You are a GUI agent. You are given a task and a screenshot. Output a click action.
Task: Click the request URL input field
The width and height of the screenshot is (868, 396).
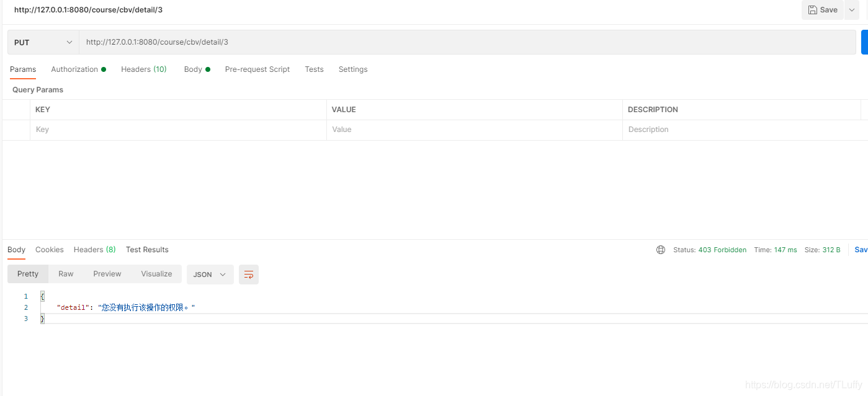tap(467, 42)
